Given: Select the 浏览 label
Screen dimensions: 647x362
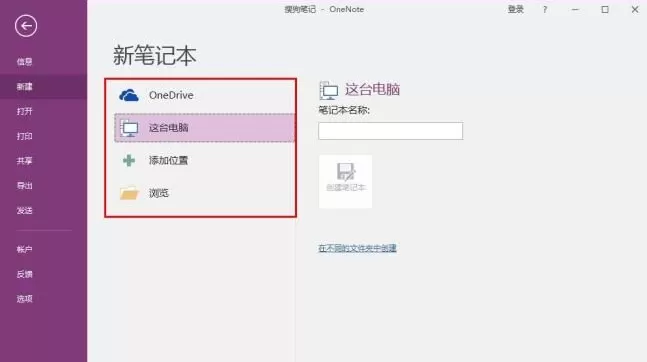Looking at the screenshot, I should point(159,193).
